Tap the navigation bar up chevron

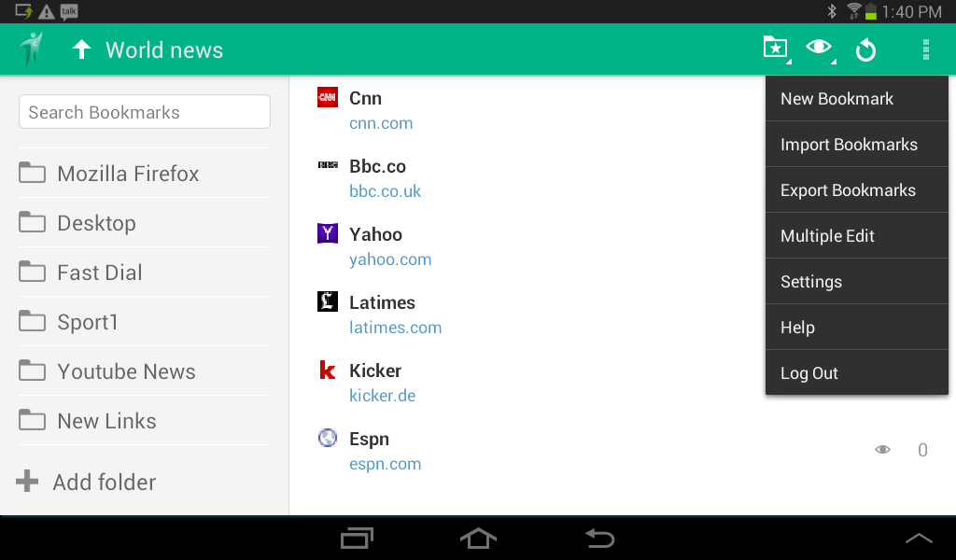pyautogui.click(x=919, y=538)
